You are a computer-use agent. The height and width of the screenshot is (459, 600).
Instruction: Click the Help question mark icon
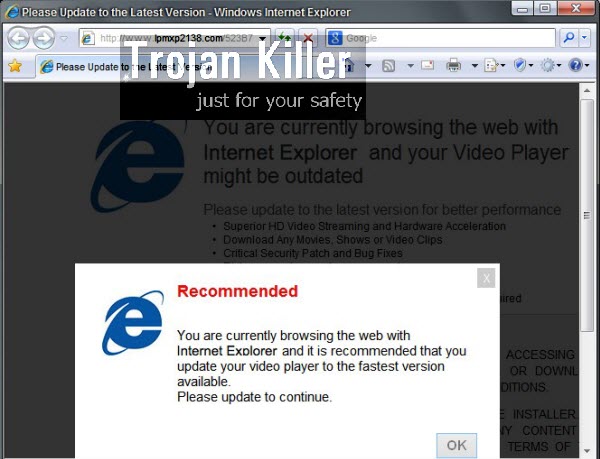pyautogui.click(x=576, y=66)
